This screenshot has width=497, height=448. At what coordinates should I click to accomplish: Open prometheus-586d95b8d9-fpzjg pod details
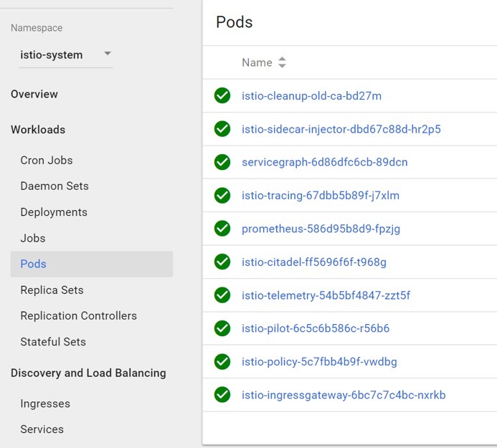[321, 229]
